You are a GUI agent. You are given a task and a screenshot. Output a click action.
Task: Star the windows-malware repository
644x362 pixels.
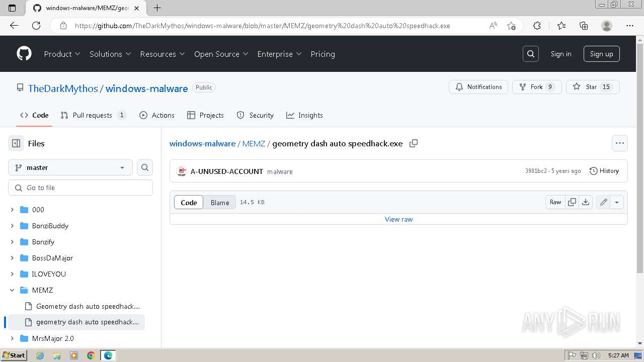pyautogui.click(x=593, y=87)
